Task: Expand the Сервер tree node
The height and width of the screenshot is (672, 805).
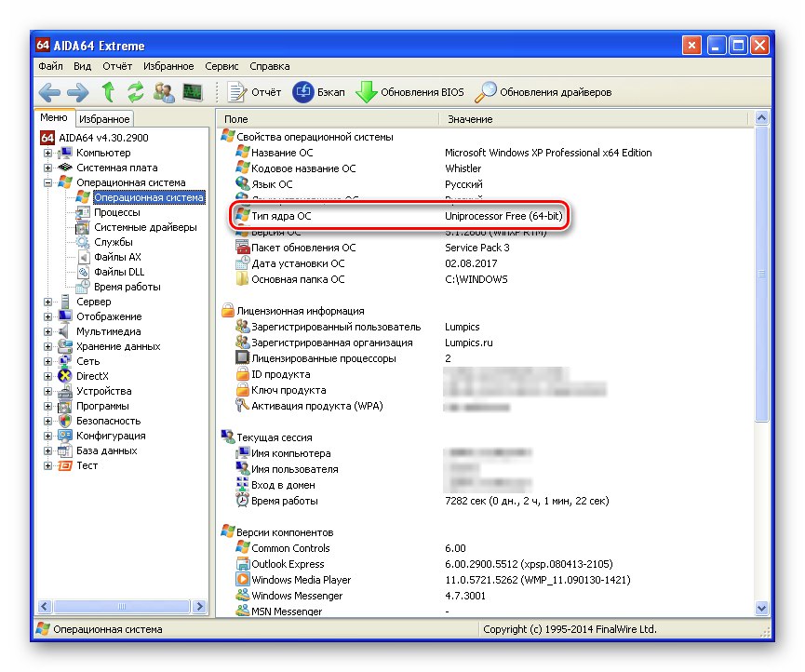Action: pyautogui.click(x=47, y=302)
